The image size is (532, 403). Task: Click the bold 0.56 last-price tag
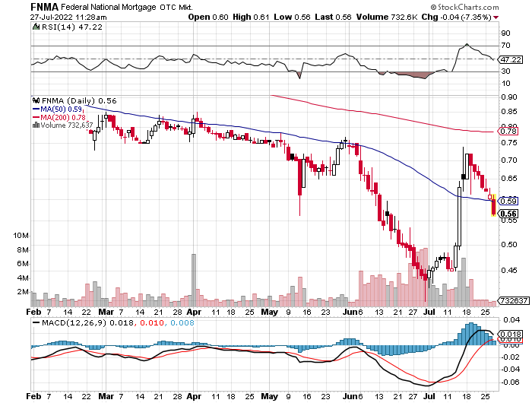508,214
